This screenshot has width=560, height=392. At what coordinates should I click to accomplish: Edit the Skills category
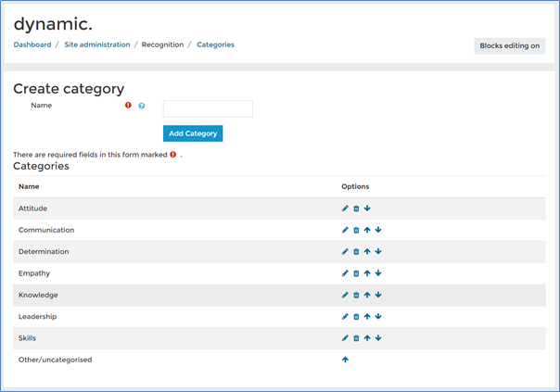tap(345, 338)
